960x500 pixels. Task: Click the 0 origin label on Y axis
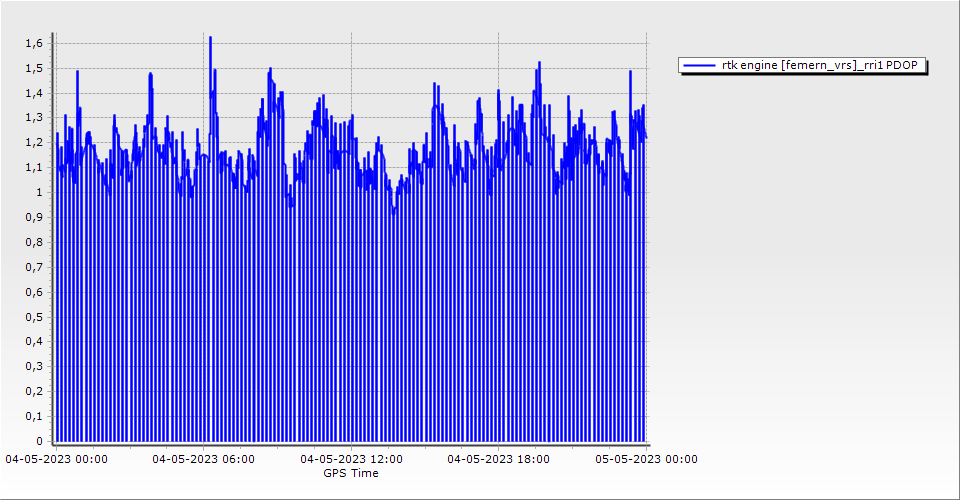click(x=39, y=441)
